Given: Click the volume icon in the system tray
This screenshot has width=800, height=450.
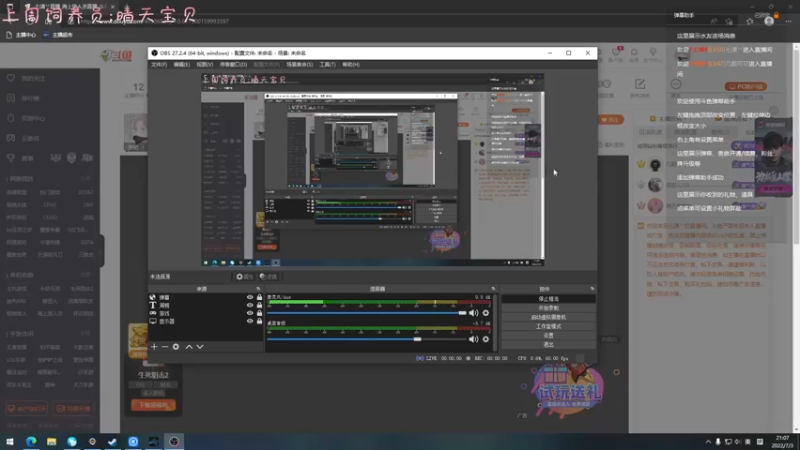Looking at the screenshot, I should tap(738, 442).
